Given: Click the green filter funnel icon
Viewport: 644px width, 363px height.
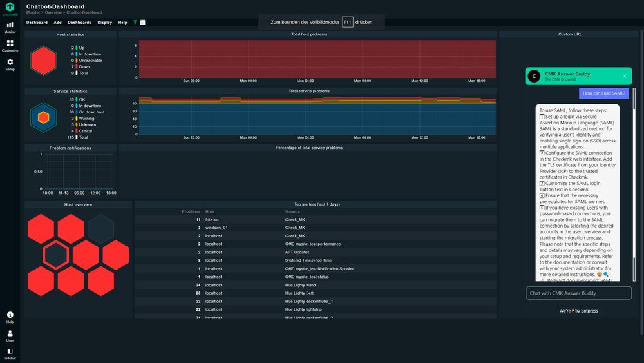Looking at the screenshot, I should pyautogui.click(x=135, y=22).
